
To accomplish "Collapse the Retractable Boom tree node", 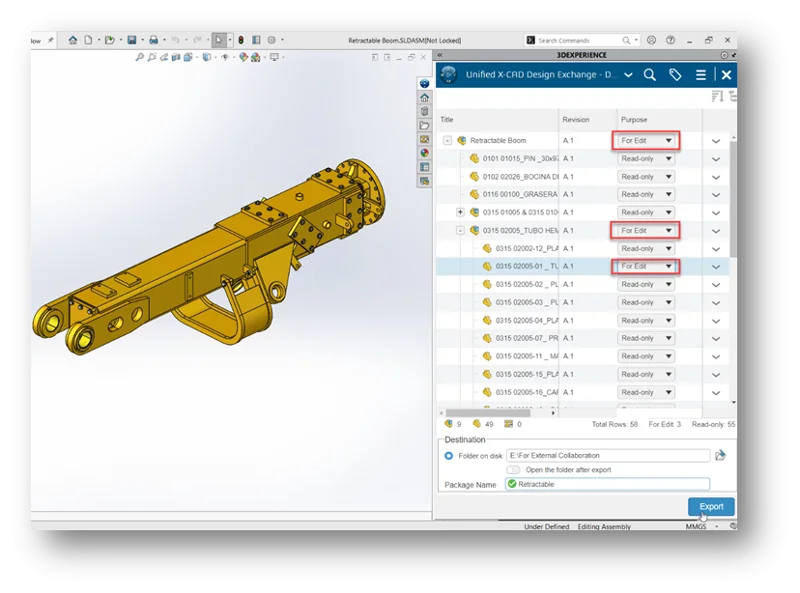I will (448, 141).
